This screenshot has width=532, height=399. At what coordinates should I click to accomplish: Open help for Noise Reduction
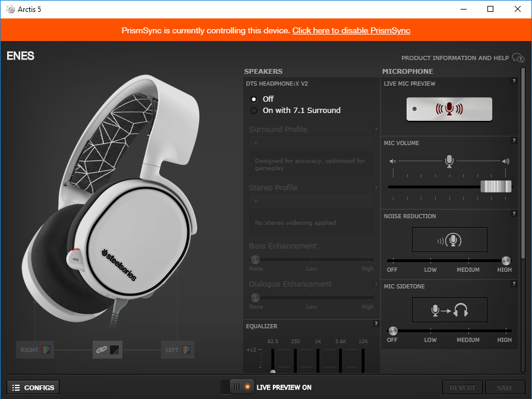coord(514,213)
